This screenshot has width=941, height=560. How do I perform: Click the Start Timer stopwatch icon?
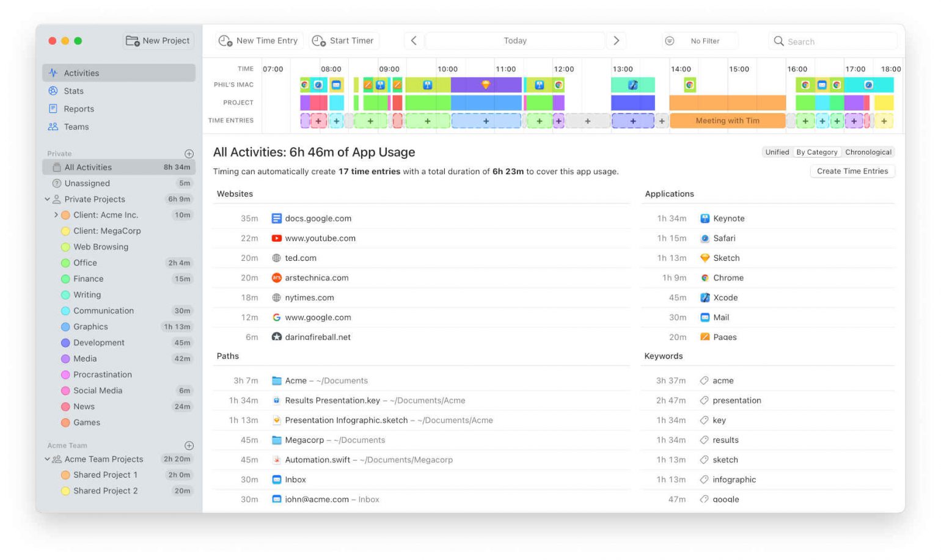coord(318,40)
